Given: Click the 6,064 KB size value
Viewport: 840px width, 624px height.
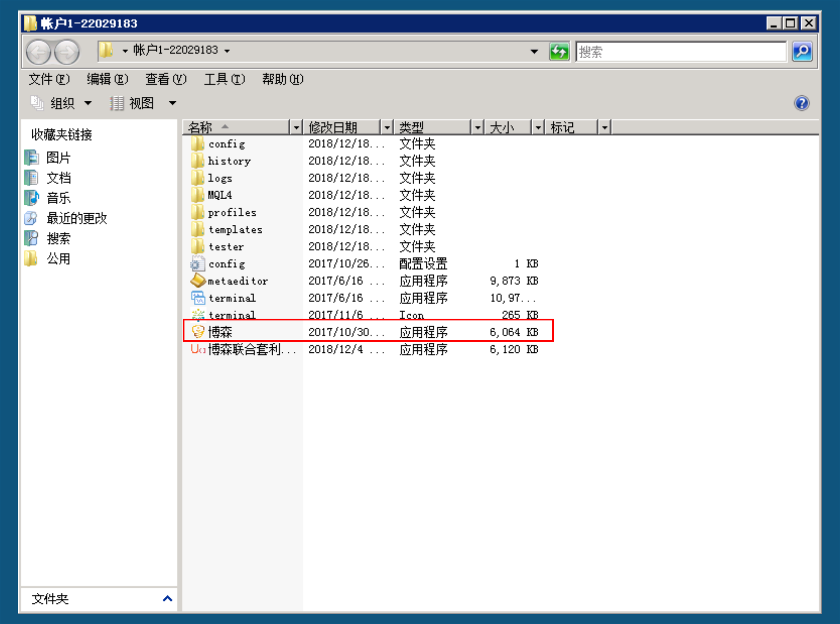Looking at the screenshot, I should point(513,332).
